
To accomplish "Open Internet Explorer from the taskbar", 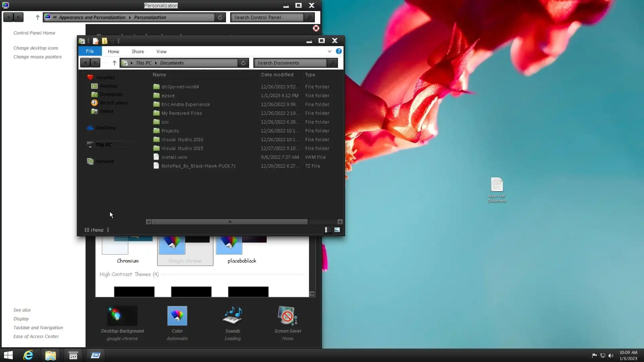I will 28,355.
